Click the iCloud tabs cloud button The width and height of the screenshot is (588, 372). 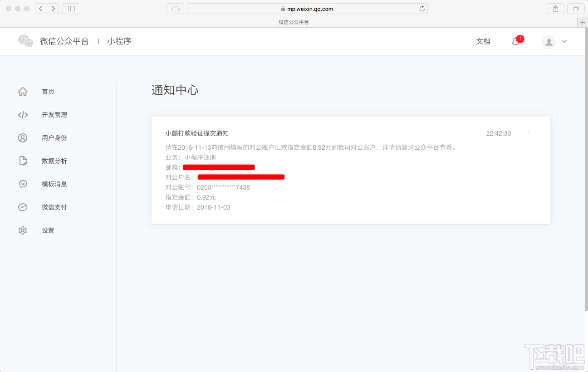(175, 8)
